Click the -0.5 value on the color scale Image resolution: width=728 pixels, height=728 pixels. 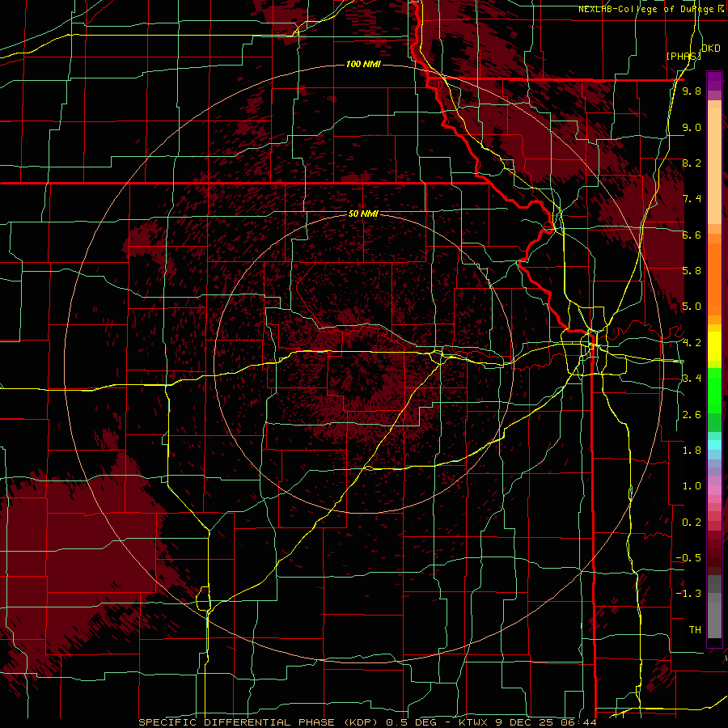(688, 558)
